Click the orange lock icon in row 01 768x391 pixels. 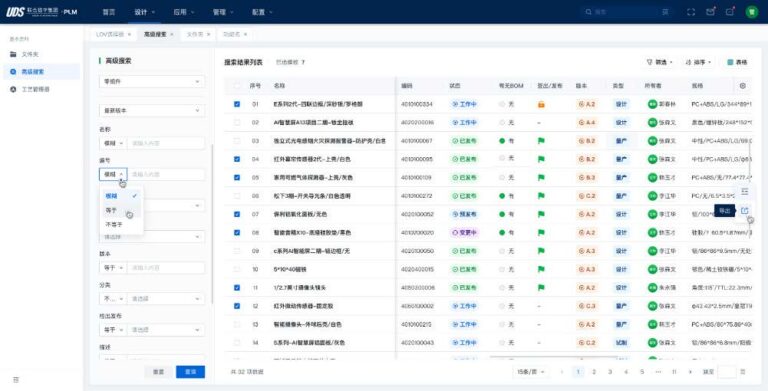click(x=541, y=104)
